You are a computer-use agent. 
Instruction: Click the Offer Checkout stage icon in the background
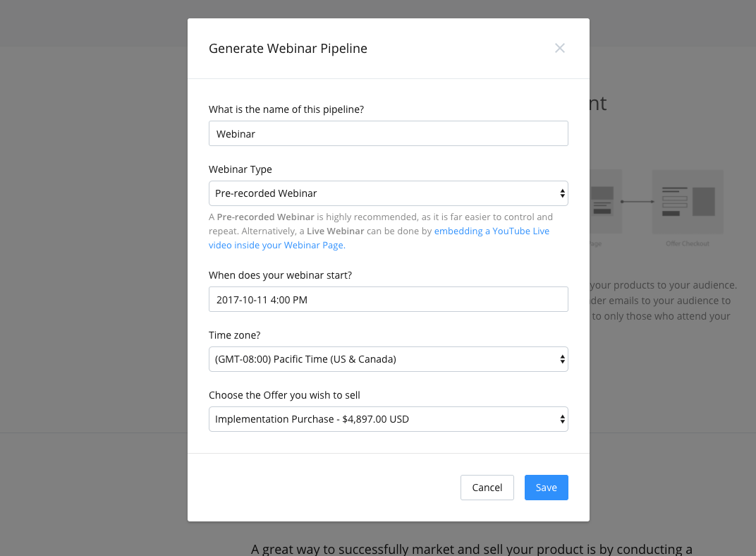tap(688, 202)
